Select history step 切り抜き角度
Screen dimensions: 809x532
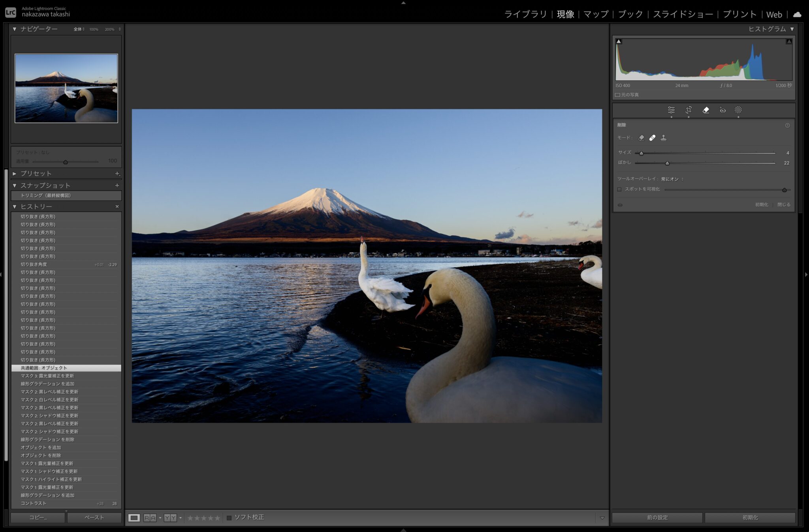[x=34, y=264]
